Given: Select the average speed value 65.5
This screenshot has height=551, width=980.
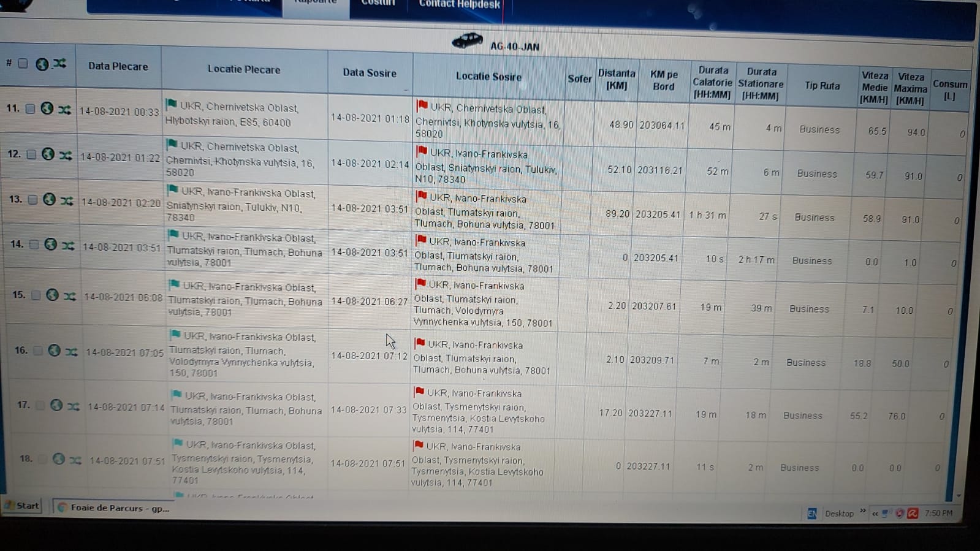Looking at the screenshot, I should [877, 131].
